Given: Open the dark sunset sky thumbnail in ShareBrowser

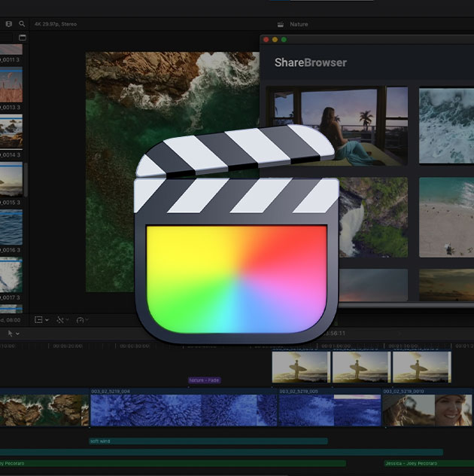Looking at the screenshot, I should [373, 285].
